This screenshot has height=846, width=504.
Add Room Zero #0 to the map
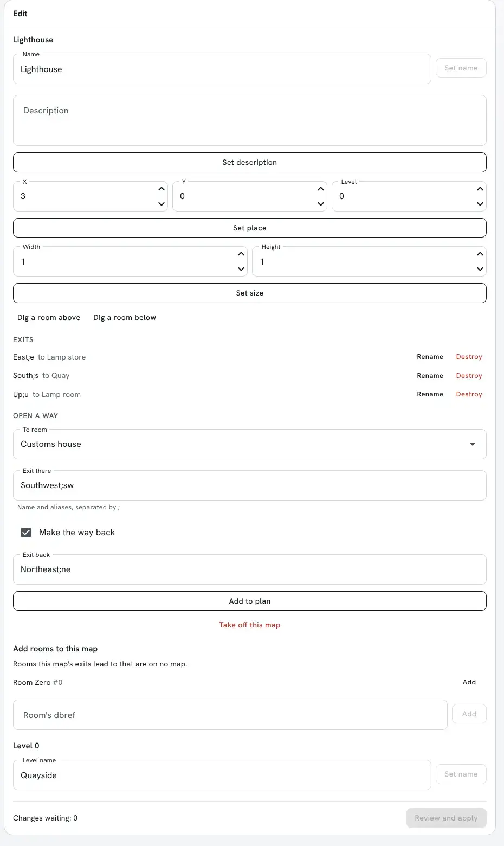pos(469,682)
